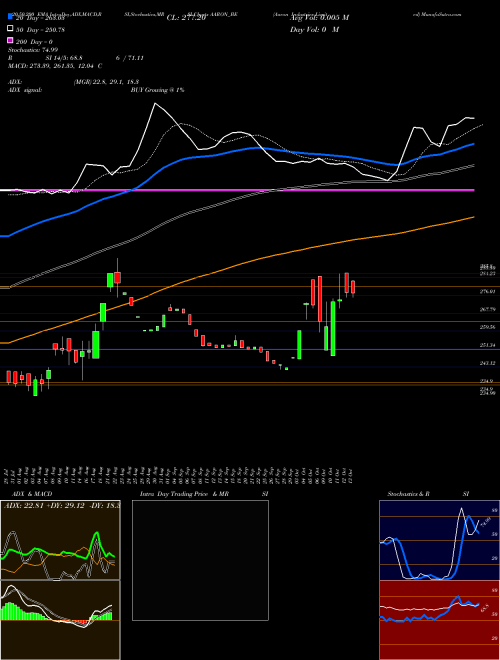The height and width of the screenshot is (660, 500).
Task: Click the 'ADX signal:' label
Action: point(24,90)
